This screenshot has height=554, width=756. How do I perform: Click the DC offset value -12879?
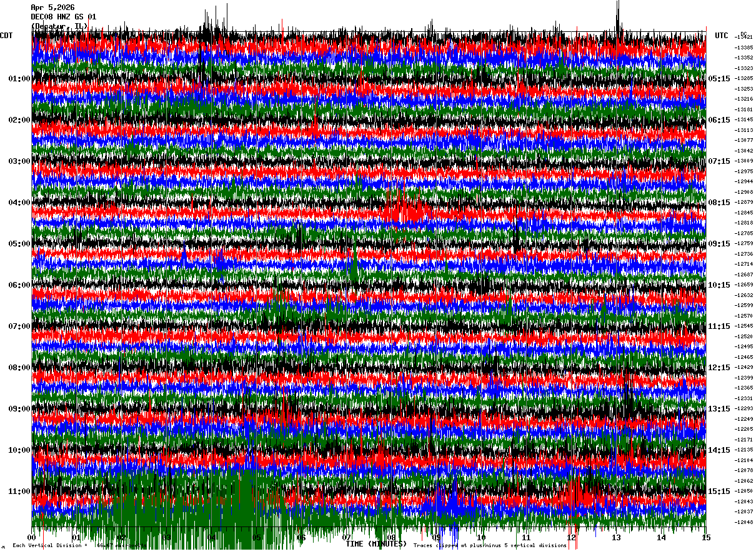pyautogui.click(x=744, y=202)
